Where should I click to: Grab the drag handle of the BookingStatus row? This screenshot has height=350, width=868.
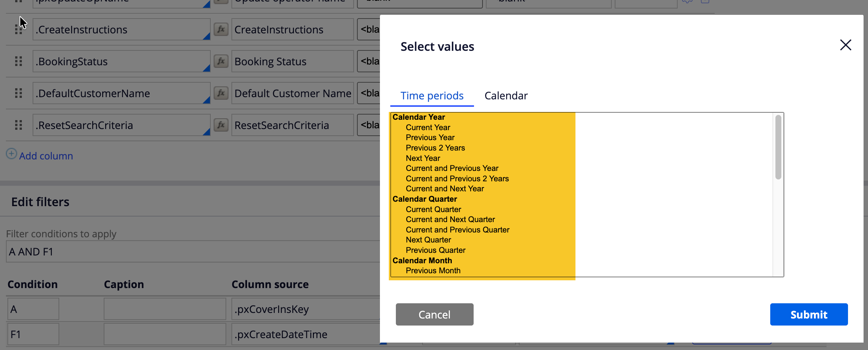click(x=19, y=61)
